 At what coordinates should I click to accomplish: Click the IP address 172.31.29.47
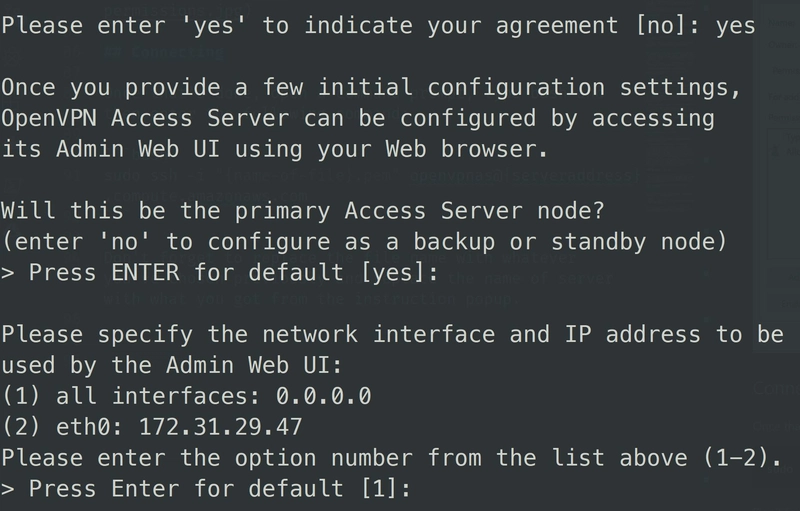[221, 427]
